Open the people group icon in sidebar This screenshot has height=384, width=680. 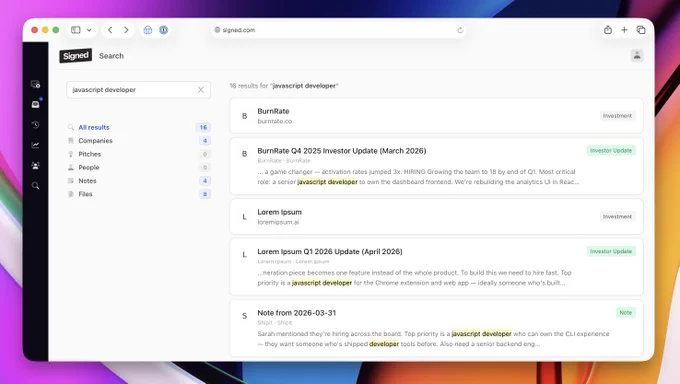tap(36, 165)
